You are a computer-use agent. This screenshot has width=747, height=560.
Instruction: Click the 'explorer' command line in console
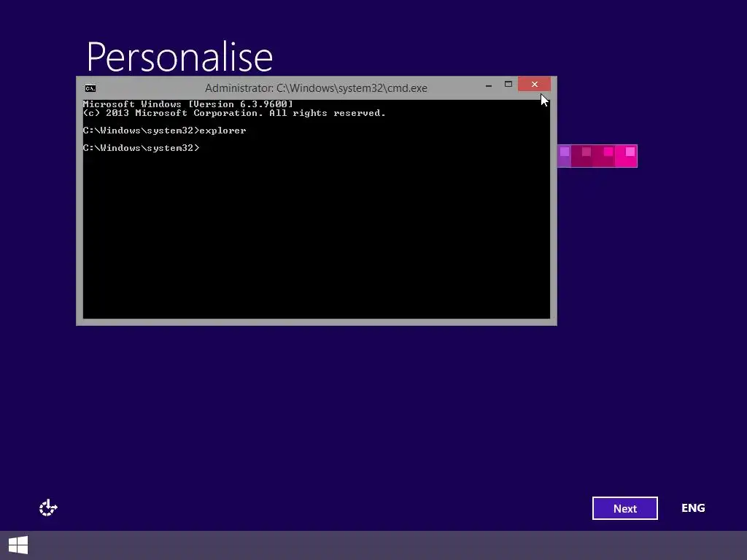click(164, 131)
